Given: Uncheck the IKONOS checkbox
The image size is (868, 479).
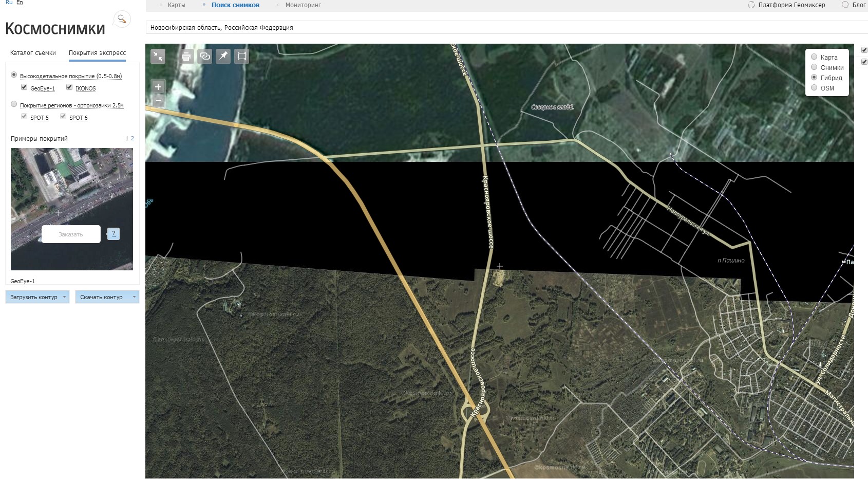Looking at the screenshot, I should pos(69,87).
